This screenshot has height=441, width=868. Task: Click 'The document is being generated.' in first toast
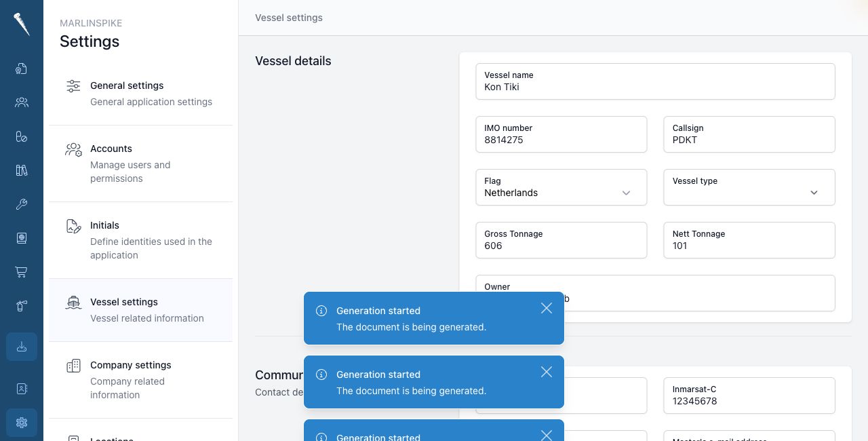point(411,327)
